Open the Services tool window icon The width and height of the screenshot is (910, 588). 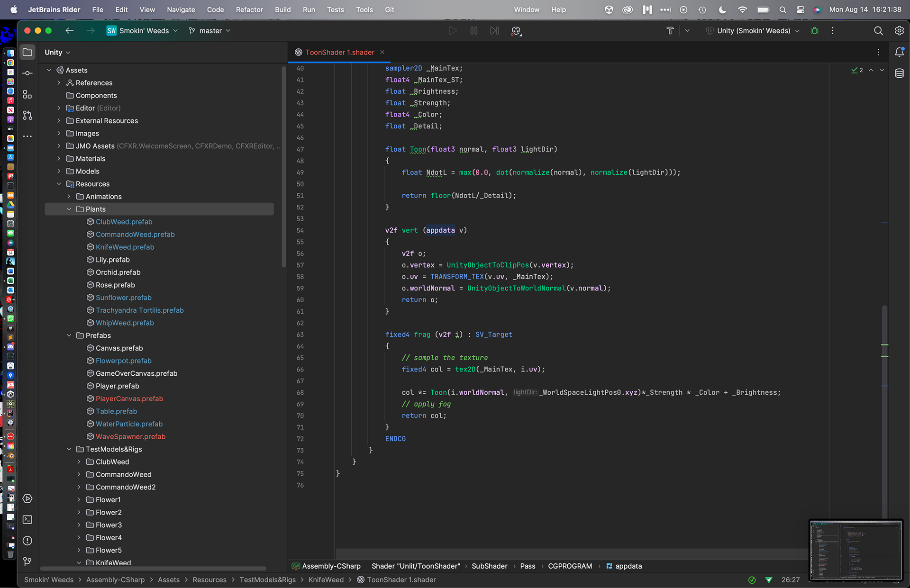(27, 498)
